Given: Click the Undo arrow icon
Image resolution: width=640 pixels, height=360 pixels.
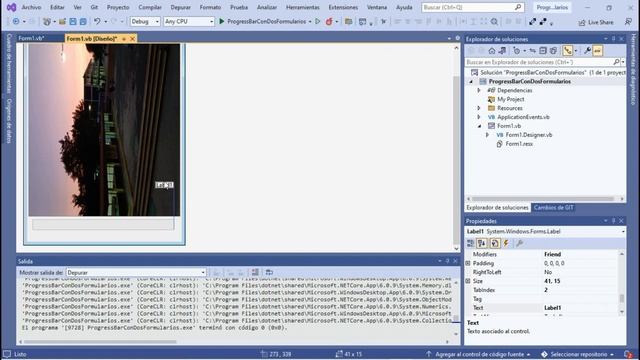Looking at the screenshot, I should click(97, 22).
